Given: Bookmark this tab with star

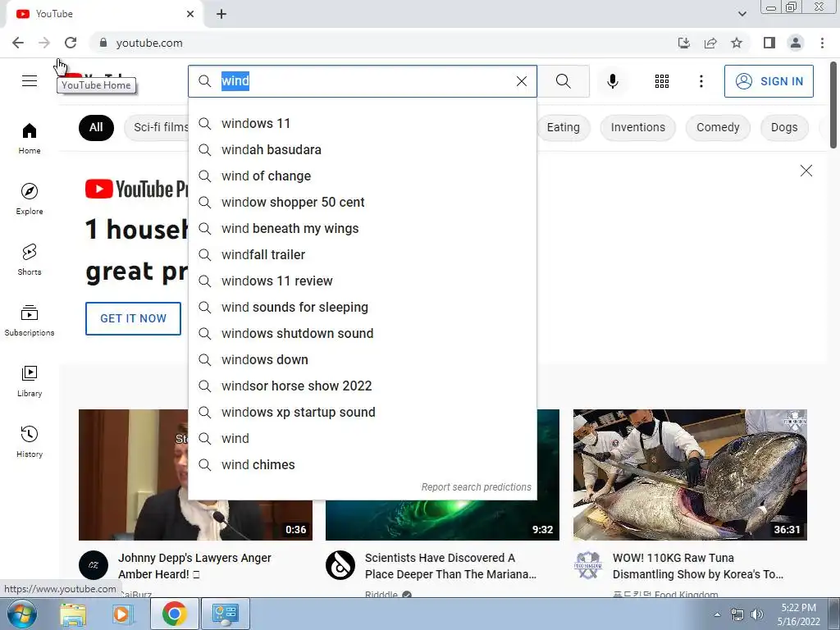Looking at the screenshot, I should [x=737, y=43].
